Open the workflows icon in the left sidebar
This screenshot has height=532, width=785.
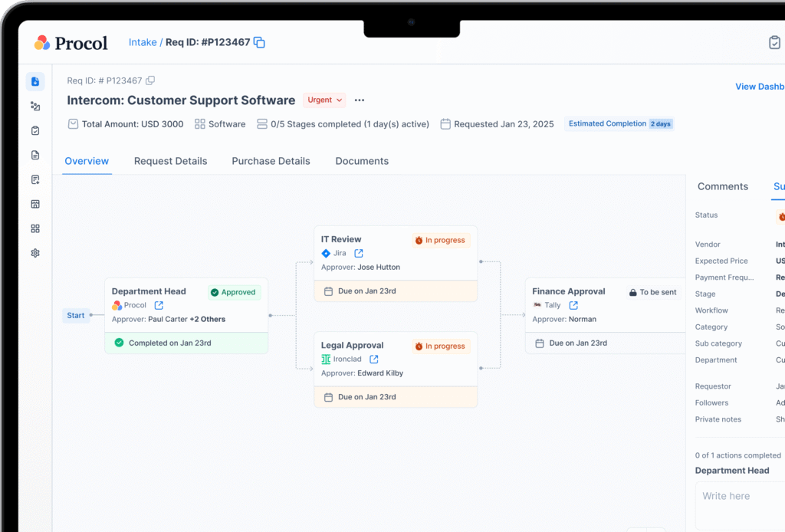pyautogui.click(x=35, y=106)
